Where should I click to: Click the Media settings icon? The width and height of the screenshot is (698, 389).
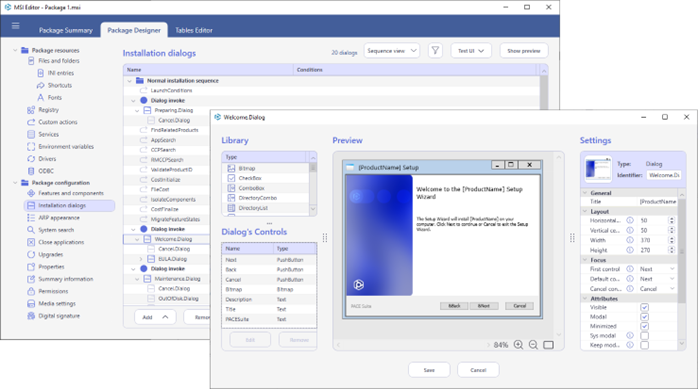point(31,304)
